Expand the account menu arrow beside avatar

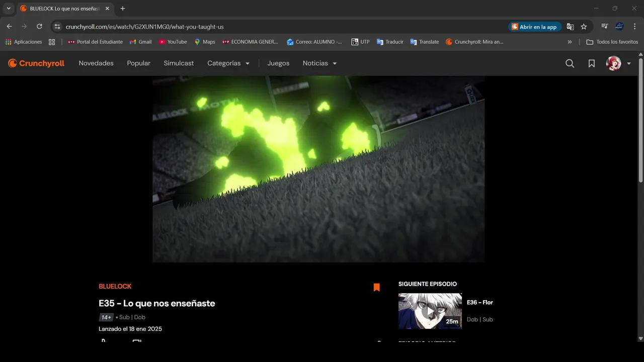pos(629,64)
